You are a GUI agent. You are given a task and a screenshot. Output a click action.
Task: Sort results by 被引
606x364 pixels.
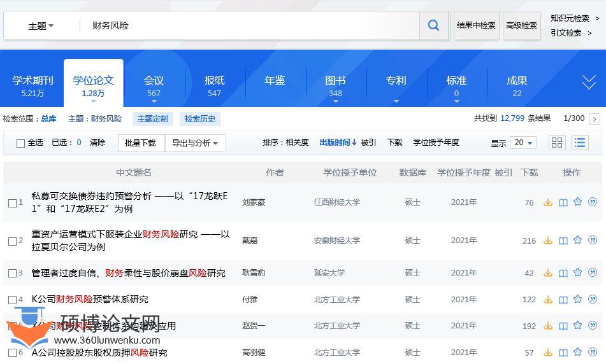coord(368,143)
